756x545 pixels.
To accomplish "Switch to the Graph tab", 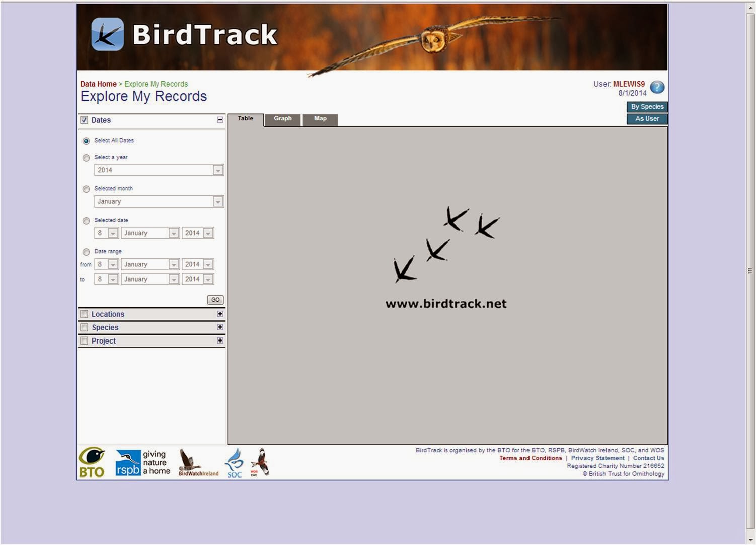I will (283, 120).
